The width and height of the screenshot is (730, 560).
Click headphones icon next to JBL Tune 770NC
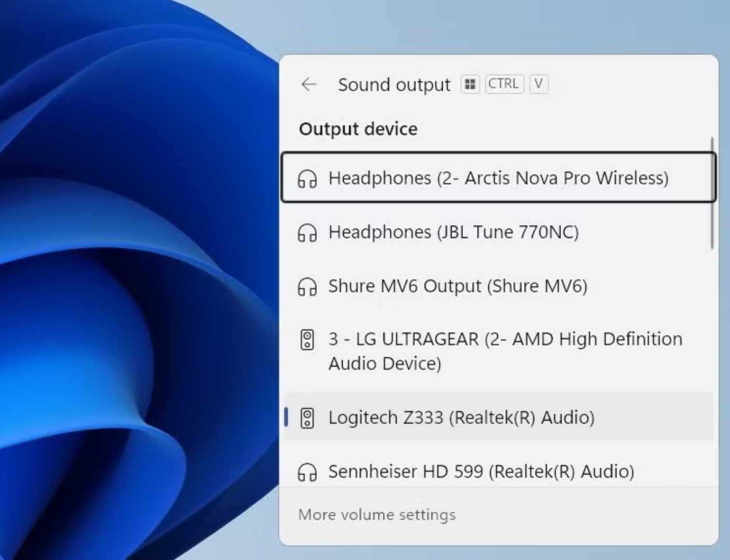coord(307,232)
